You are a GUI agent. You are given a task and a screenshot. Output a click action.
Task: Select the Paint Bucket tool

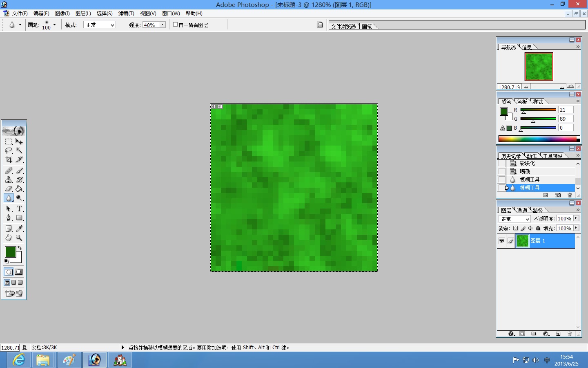[19, 188]
